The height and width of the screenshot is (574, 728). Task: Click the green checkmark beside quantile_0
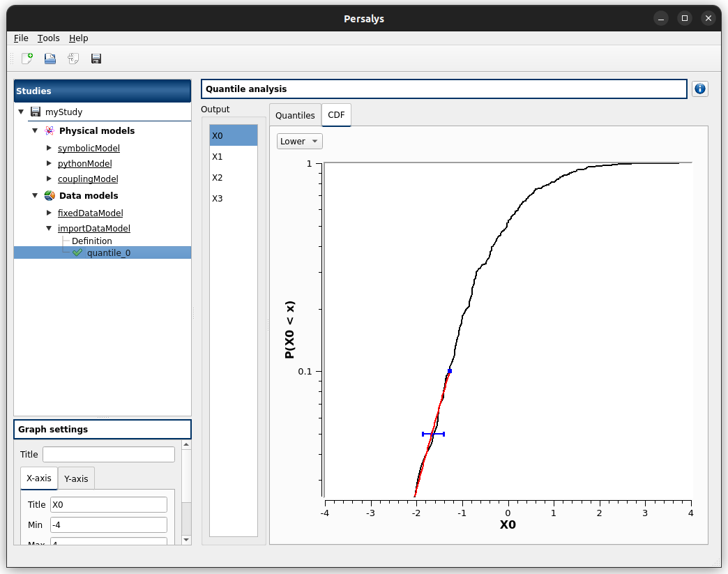pos(77,253)
